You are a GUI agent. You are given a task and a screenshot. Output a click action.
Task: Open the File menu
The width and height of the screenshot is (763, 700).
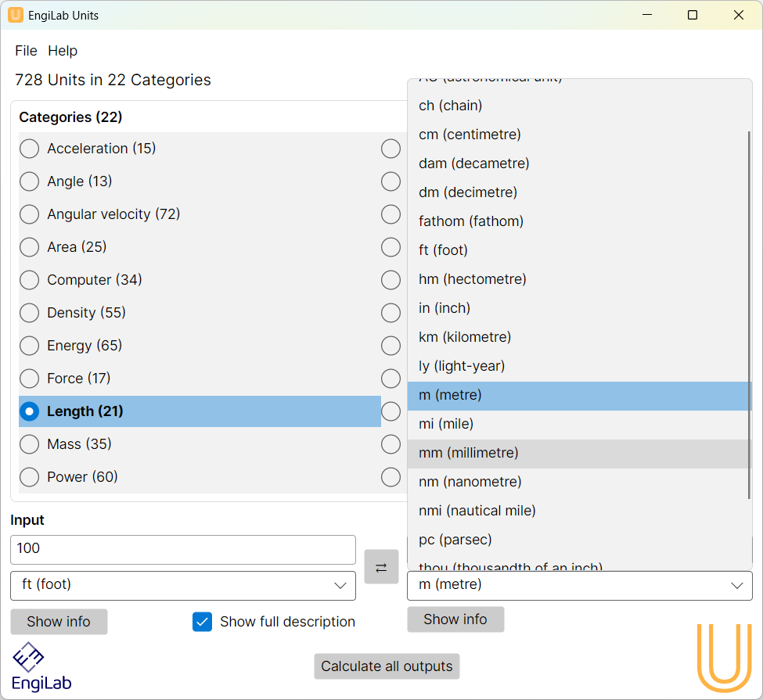(x=26, y=51)
